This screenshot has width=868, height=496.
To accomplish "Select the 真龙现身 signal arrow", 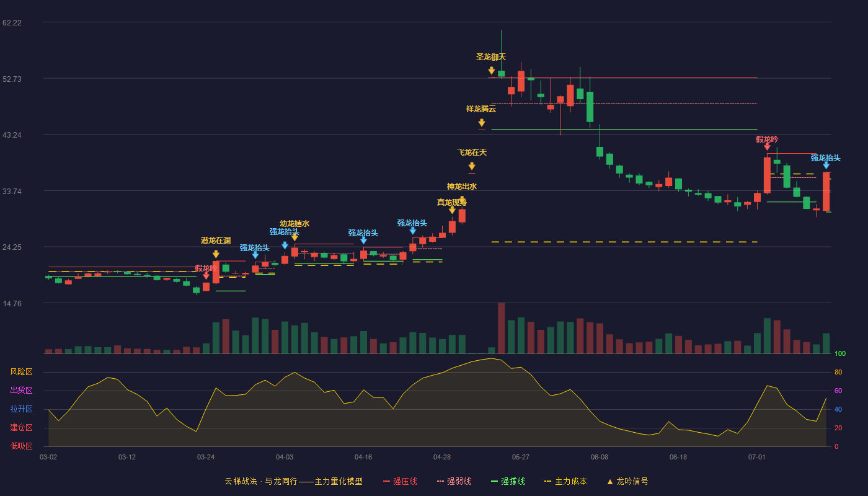I will [x=452, y=211].
